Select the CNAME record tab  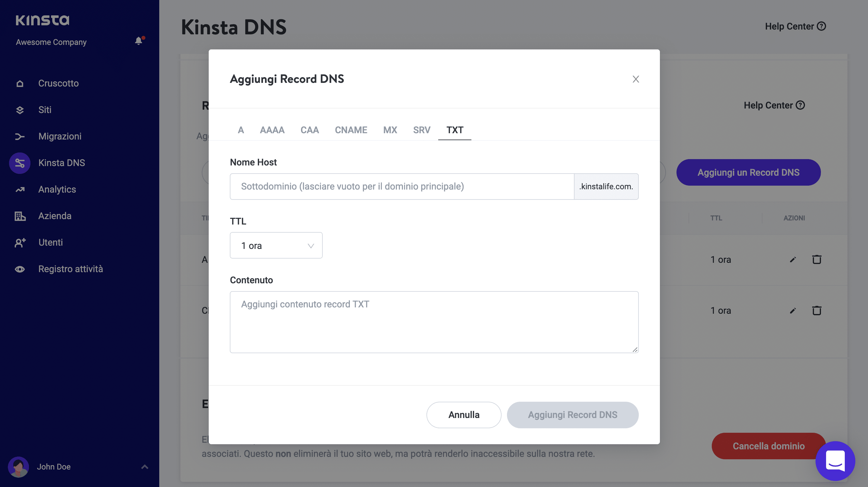351,130
